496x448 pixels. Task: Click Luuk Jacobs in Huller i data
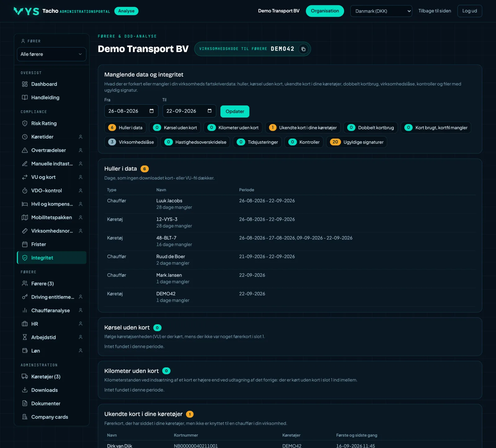click(x=169, y=201)
